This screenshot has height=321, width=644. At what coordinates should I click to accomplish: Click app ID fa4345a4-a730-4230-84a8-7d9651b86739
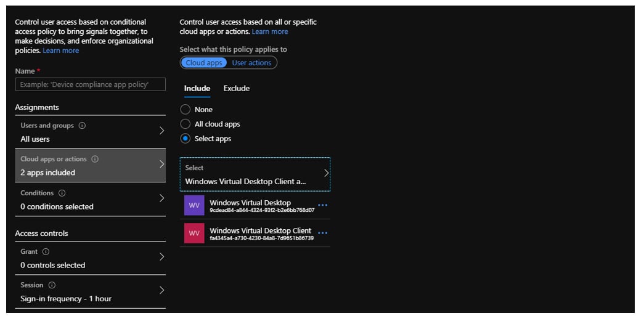[x=262, y=238]
